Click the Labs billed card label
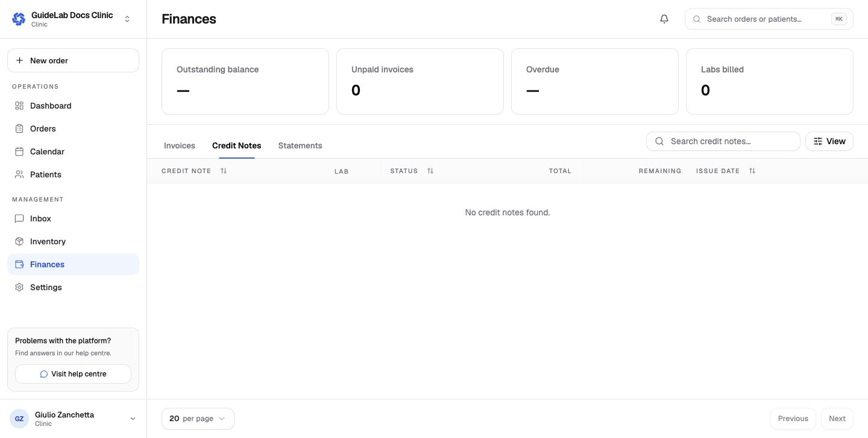The width and height of the screenshot is (868, 438). (722, 69)
